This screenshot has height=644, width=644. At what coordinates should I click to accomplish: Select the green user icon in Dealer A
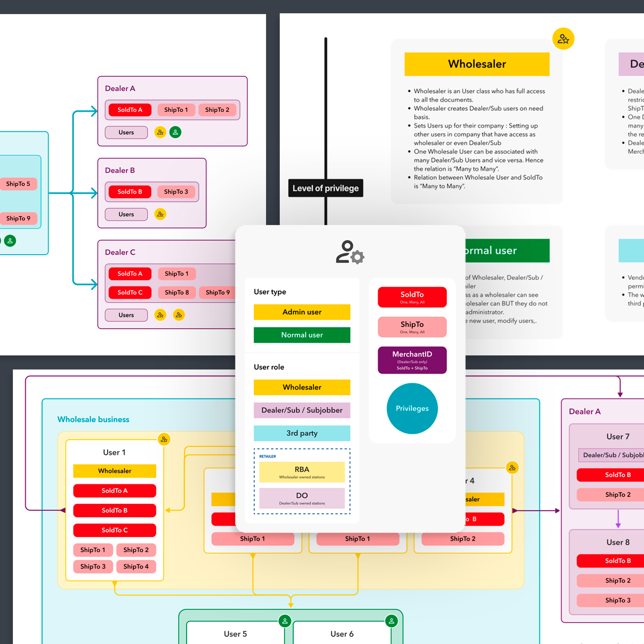click(x=175, y=132)
